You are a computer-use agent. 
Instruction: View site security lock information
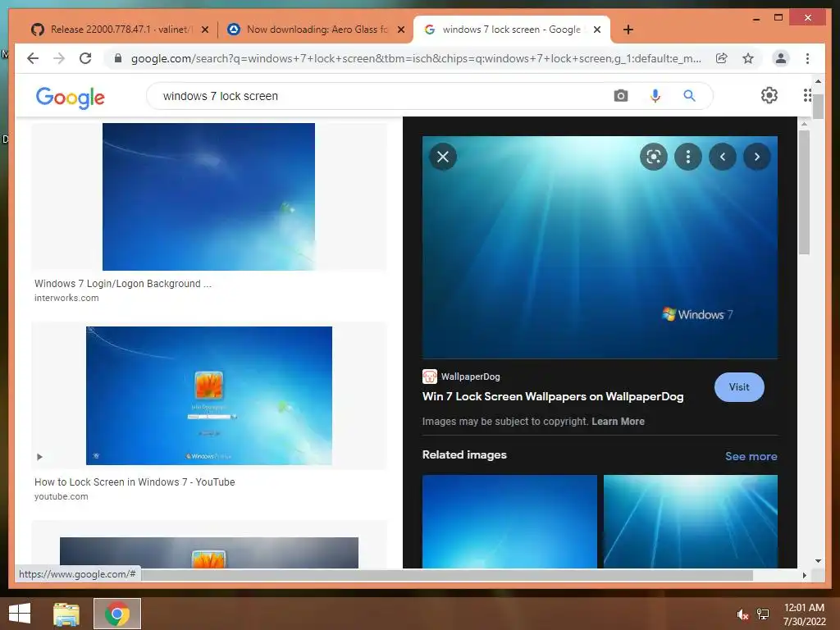[x=118, y=58]
